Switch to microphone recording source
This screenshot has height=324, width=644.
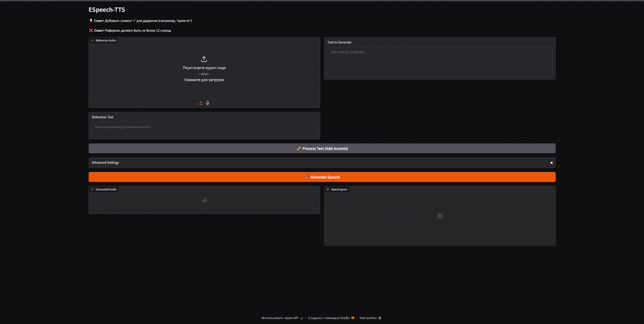coord(208,103)
